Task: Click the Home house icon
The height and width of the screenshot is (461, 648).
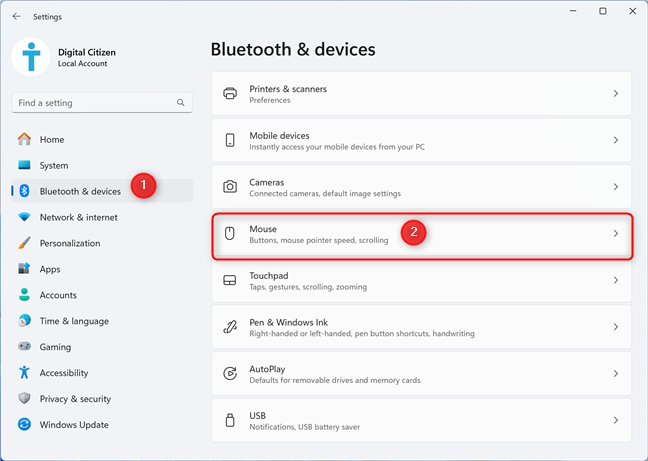Action: (24, 139)
